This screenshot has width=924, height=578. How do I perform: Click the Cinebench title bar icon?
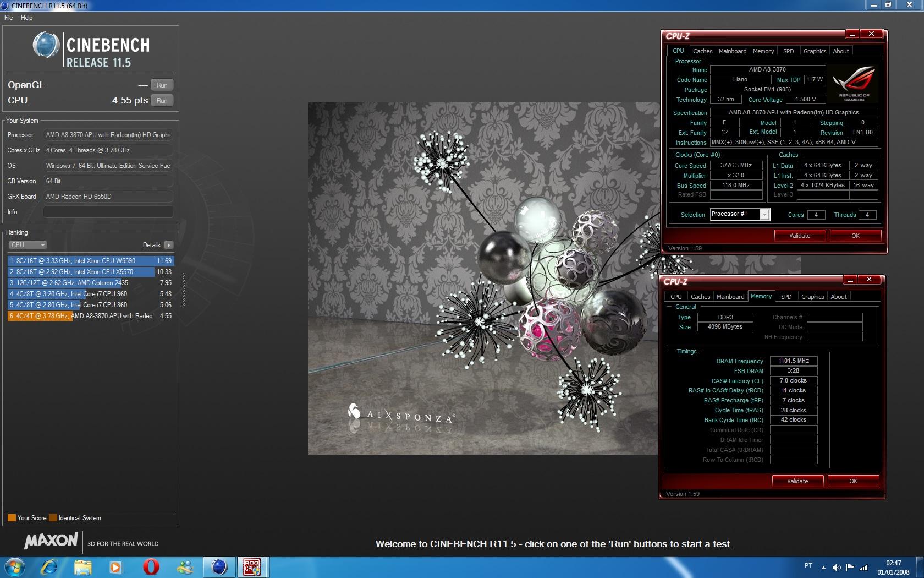coord(5,6)
